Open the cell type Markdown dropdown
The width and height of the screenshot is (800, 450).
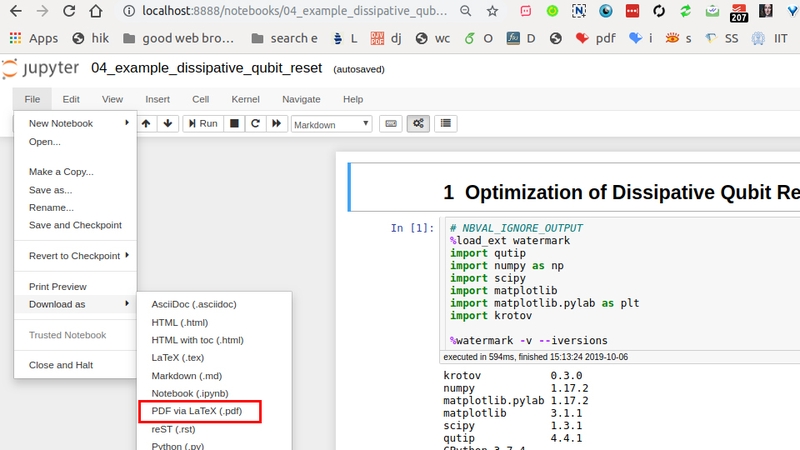click(332, 124)
